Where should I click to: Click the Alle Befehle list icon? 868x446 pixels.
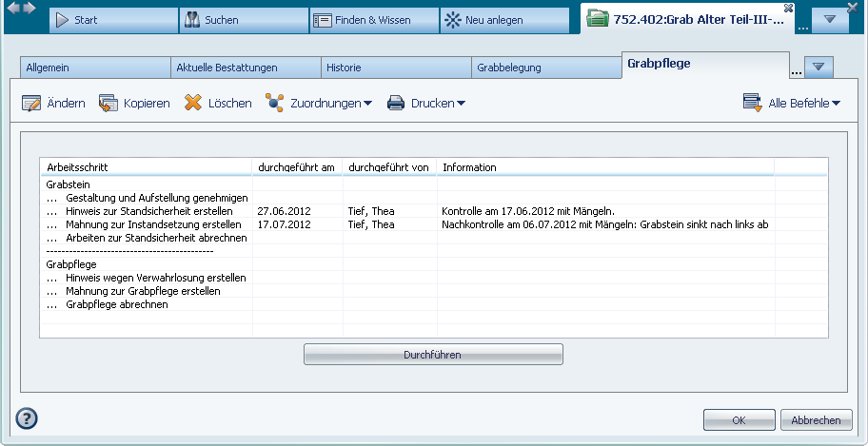pyautogui.click(x=753, y=103)
